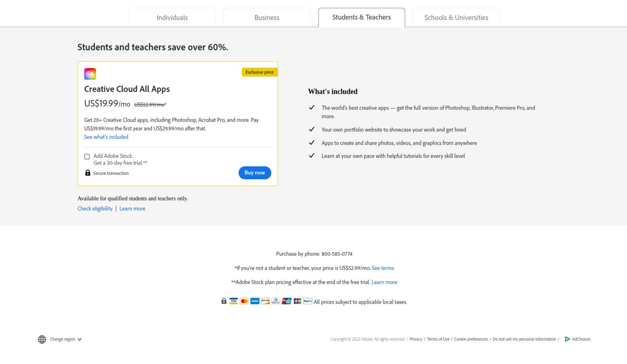627x364 pixels.
Task: Click the Creative Cloud rainbow logo icon
Action: click(90, 74)
